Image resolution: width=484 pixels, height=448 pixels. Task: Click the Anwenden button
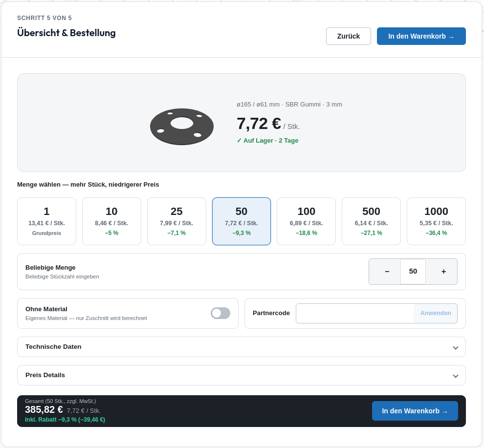point(436,314)
